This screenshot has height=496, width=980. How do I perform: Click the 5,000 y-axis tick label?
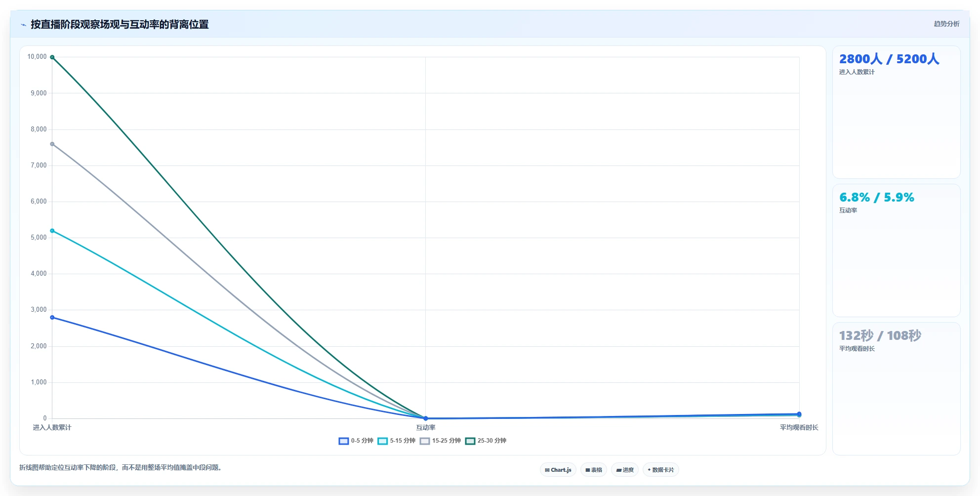pyautogui.click(x=39, y=238)
